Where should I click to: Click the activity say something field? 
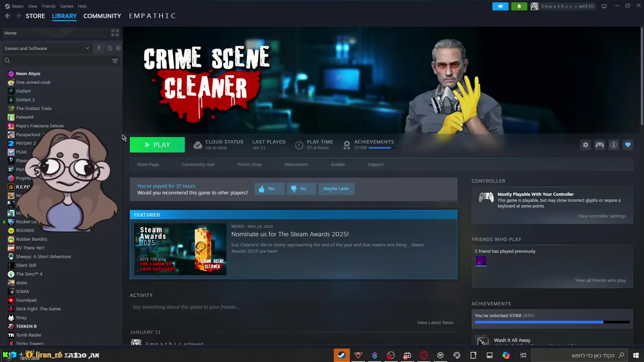(293, 307)
